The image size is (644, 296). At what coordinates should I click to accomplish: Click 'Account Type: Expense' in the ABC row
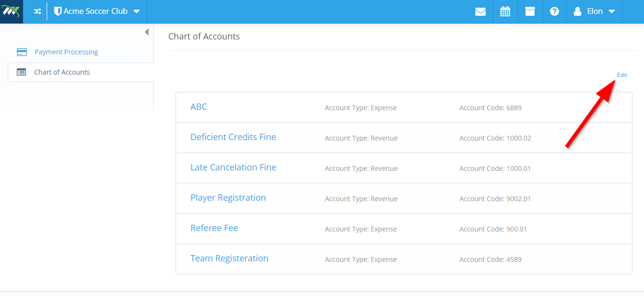(x=361, y=108)
